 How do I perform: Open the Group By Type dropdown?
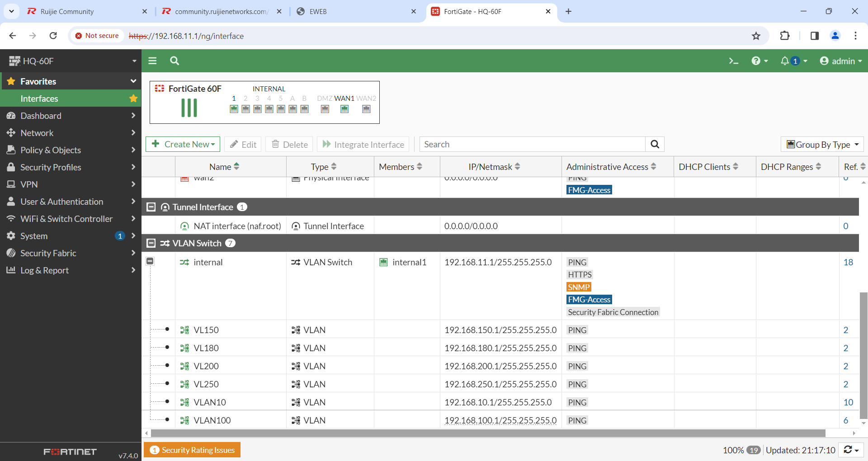point(822,145)
